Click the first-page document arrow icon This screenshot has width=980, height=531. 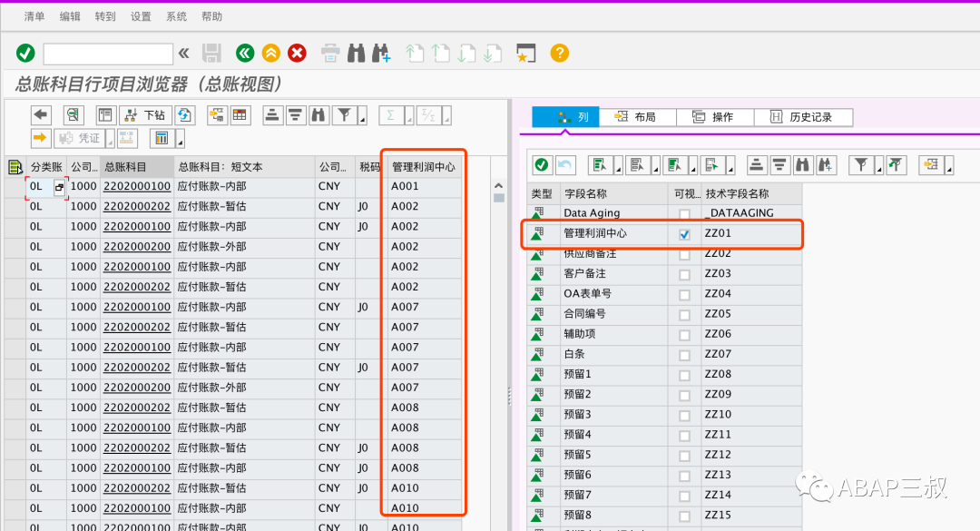tap(415, 54)
